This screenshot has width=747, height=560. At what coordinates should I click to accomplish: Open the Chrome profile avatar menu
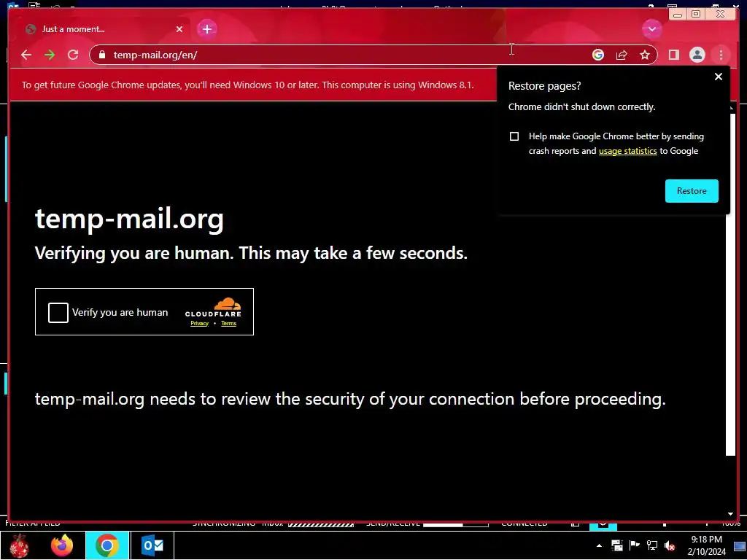697,55
